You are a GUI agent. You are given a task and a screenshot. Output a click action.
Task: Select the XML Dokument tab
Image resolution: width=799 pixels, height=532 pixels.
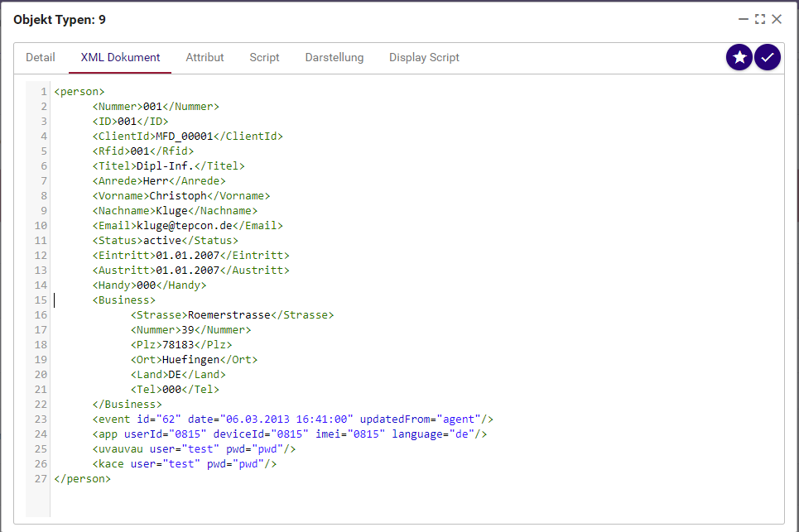pyautogui.click(x=120, y=58)
